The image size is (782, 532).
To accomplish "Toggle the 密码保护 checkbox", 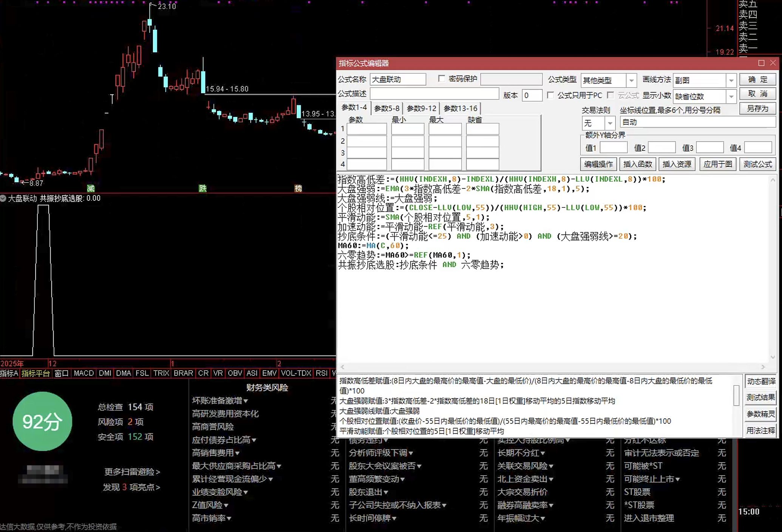I will pos(442,79).
